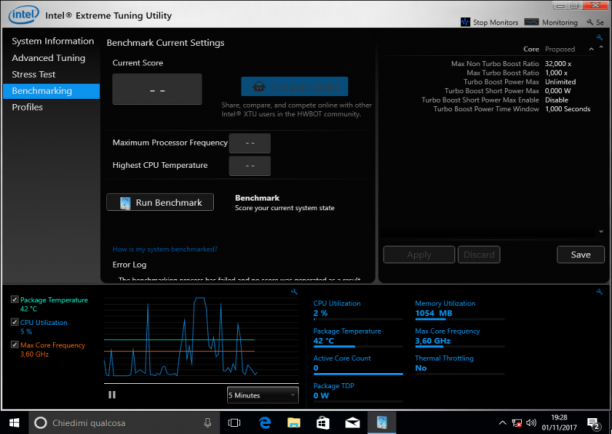Click the Cortana microphone icon

(x=208, y=423)
